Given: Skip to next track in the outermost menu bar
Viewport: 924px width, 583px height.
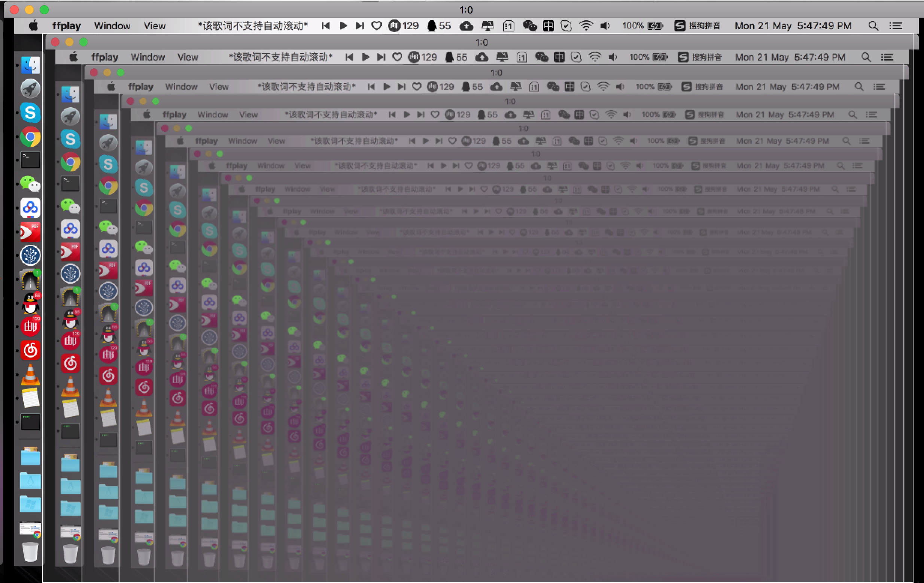Looking at the screenshot, I should coord(359,26).
